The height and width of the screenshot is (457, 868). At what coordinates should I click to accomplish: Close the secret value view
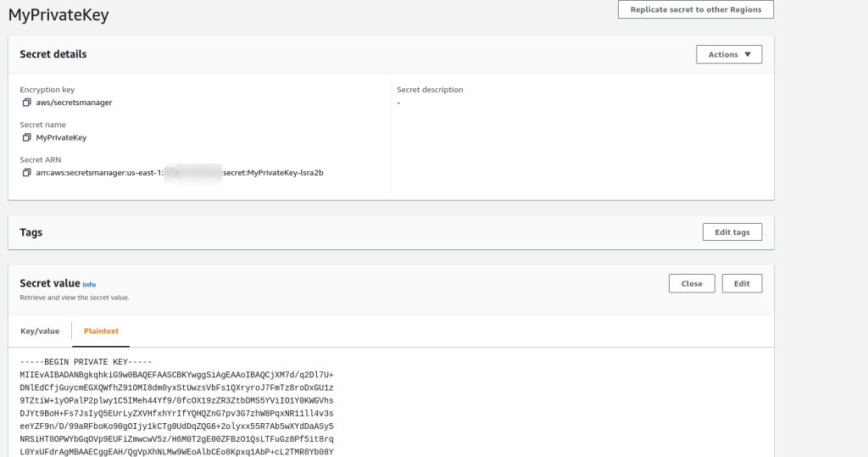coord(692,284)
